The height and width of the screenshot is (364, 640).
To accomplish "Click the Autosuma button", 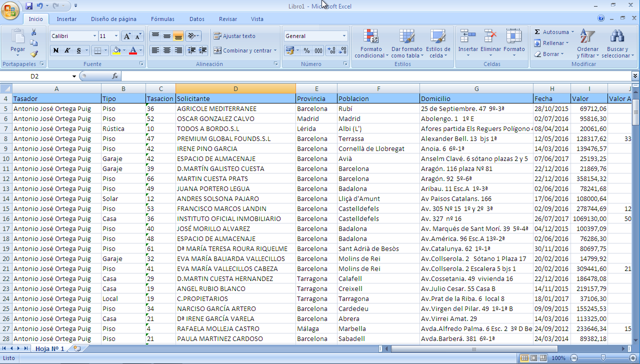I will click(x=555, y=32).
